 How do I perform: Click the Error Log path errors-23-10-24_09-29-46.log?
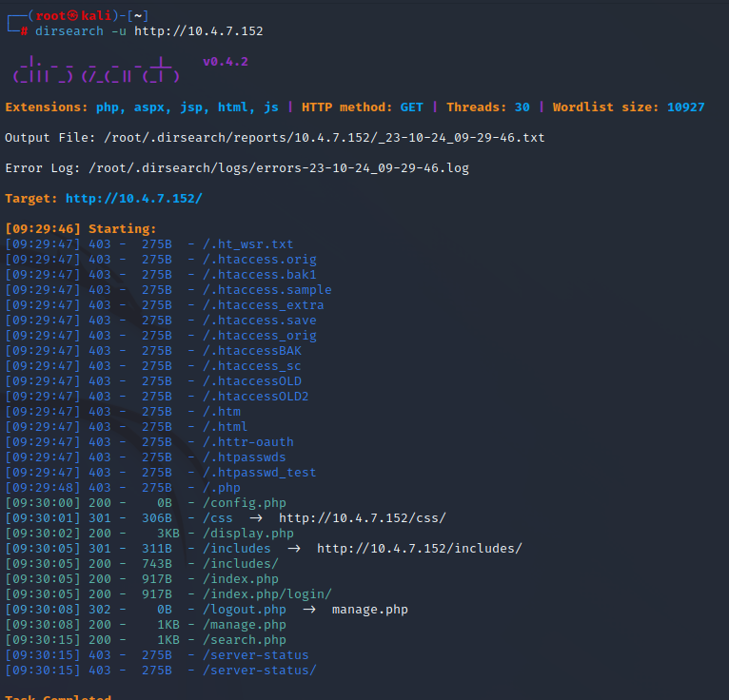(279, 168)
